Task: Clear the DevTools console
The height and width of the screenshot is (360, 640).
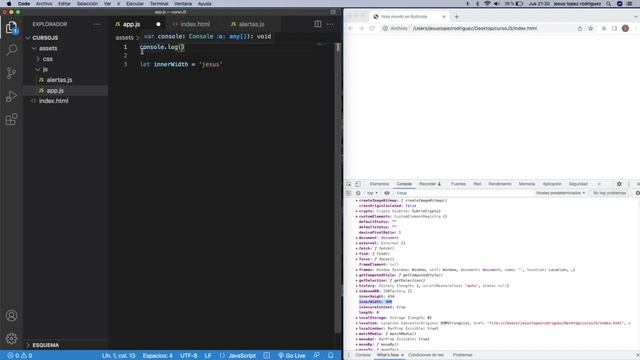Action: point(358,193)
